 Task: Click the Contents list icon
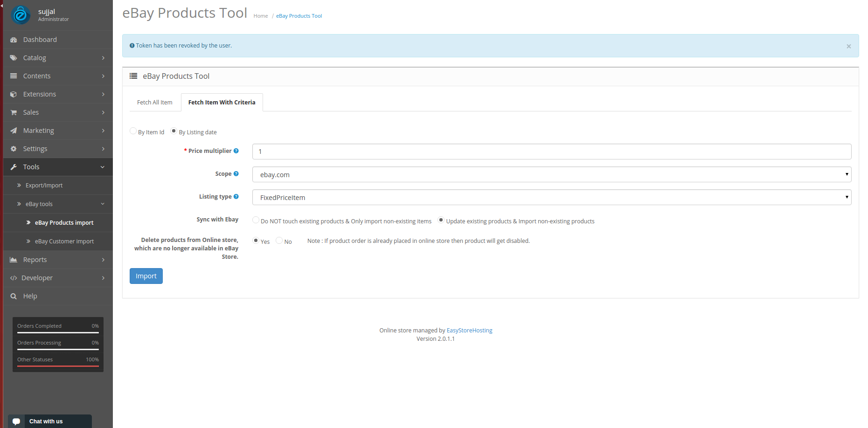click(14, 76)
